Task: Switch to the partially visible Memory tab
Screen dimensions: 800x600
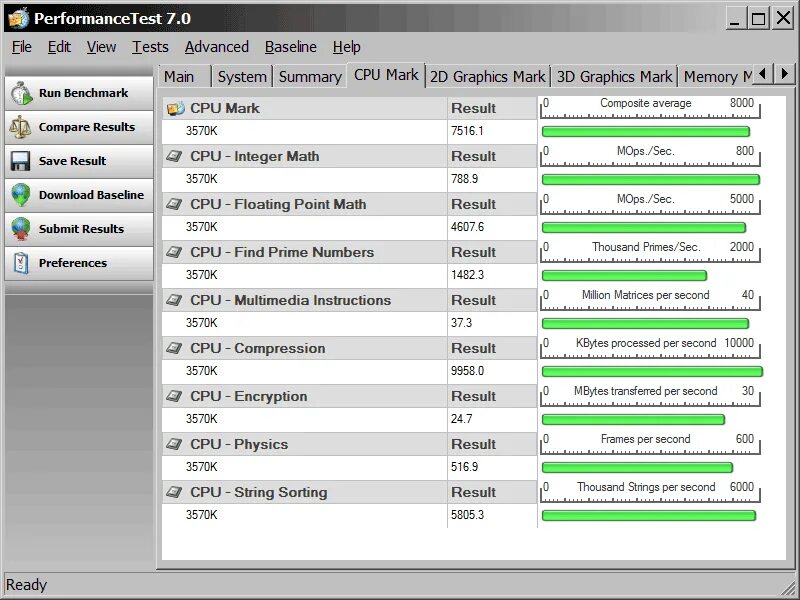Action: pos(716,77)
